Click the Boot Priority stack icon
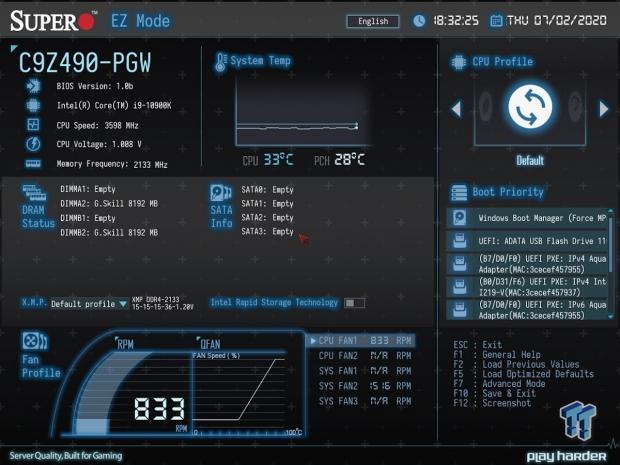This screenshot has height=465, width=620. [x=459, y=193]
